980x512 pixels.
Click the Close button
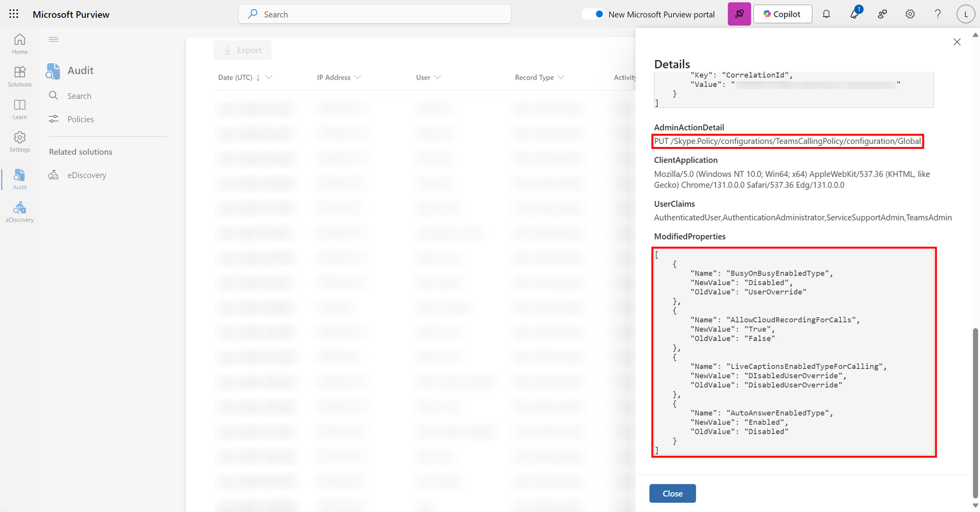673,494
